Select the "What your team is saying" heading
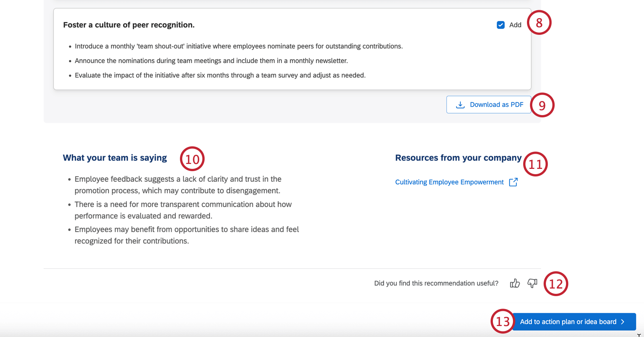This screenshot has height=337, width=644. click(115, 158)
